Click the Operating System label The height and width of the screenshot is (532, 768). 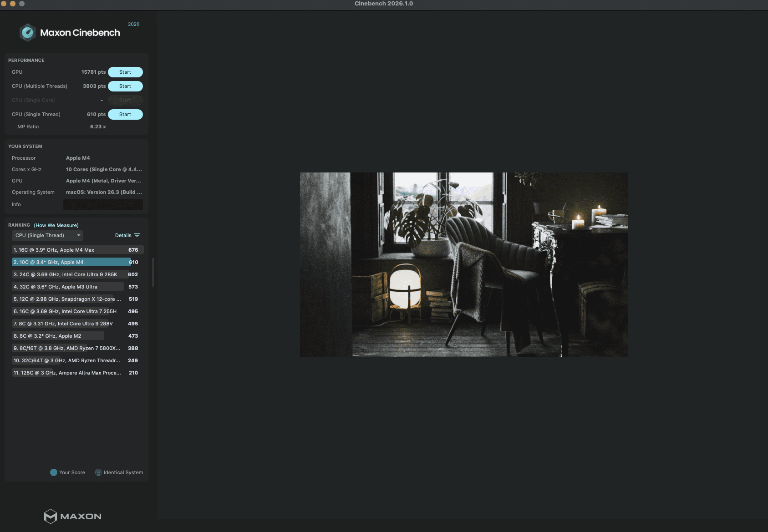click(33, 192)
